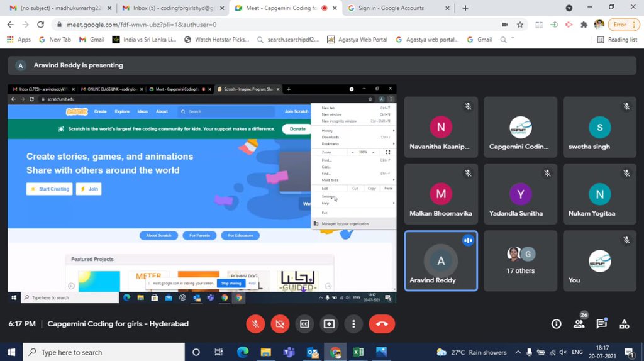Click Donate button in shared Scratch screen

click(297, 129)
